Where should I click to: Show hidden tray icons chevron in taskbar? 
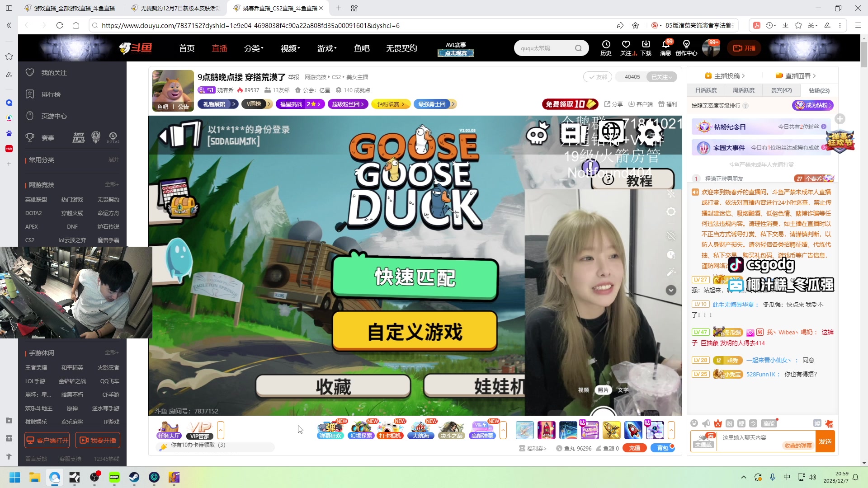(x=744, y=477)
